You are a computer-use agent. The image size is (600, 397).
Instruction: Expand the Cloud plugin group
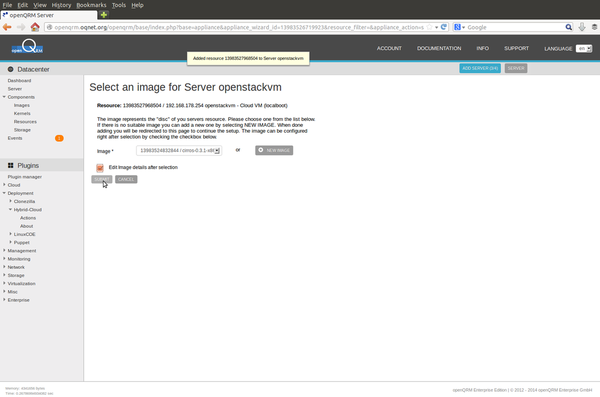click(4, 185)
